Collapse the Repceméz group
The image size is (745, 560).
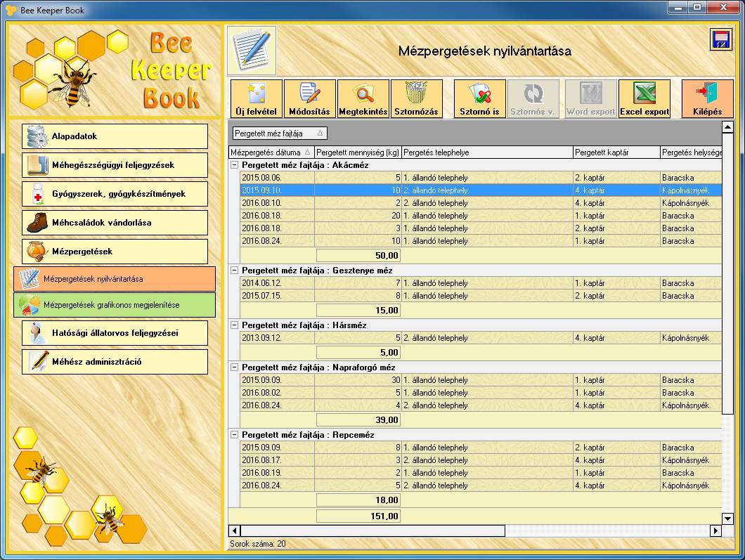tap(235, 435)
